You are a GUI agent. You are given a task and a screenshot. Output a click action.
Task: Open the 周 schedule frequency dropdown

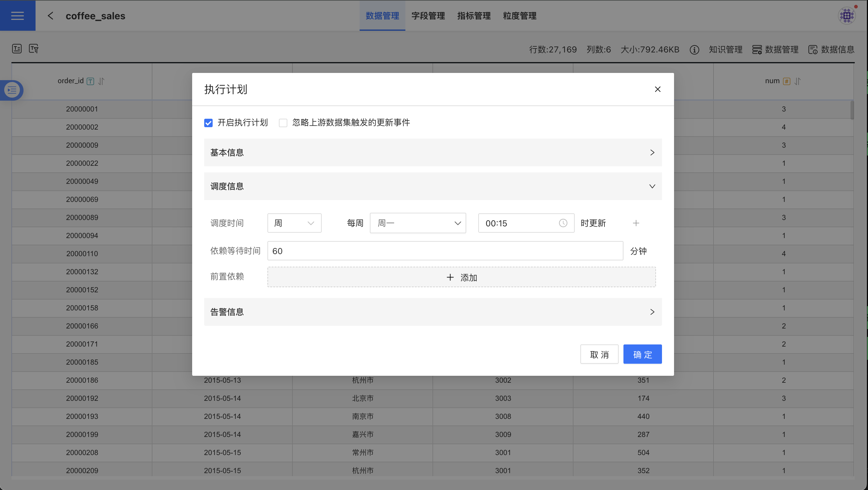coord(294,223)
